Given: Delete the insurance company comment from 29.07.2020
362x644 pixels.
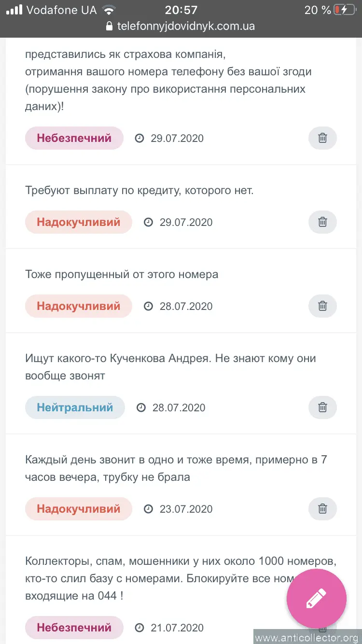Looking at the screenshot, I should coord(322,138).
